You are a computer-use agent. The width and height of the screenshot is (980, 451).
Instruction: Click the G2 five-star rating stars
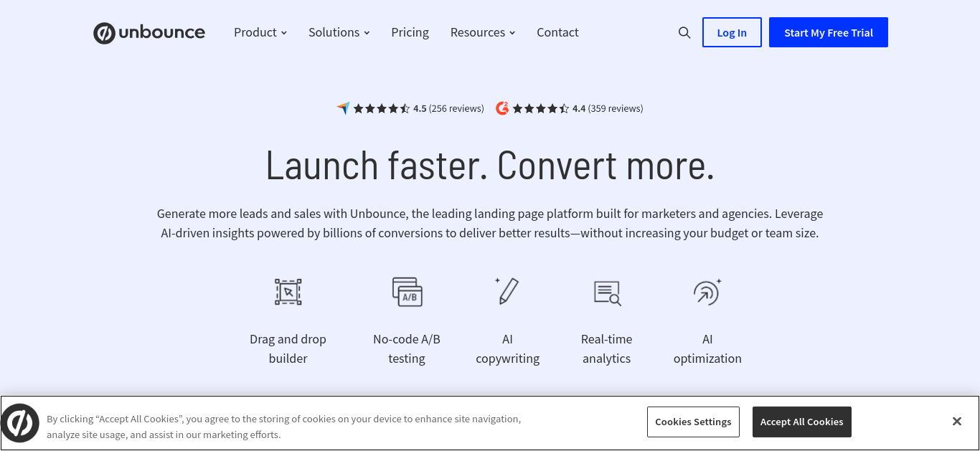[x=541, y=109]
